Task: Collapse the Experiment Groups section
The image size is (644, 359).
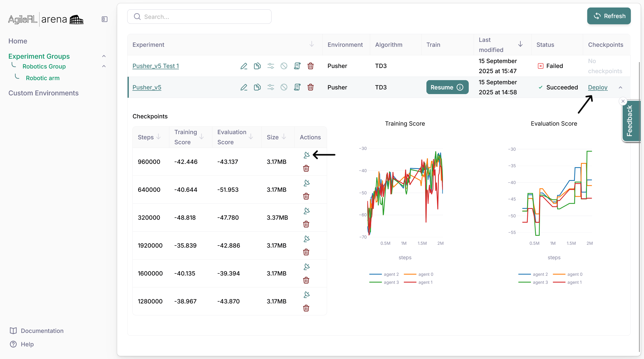Action: click(x=104, y=56)
